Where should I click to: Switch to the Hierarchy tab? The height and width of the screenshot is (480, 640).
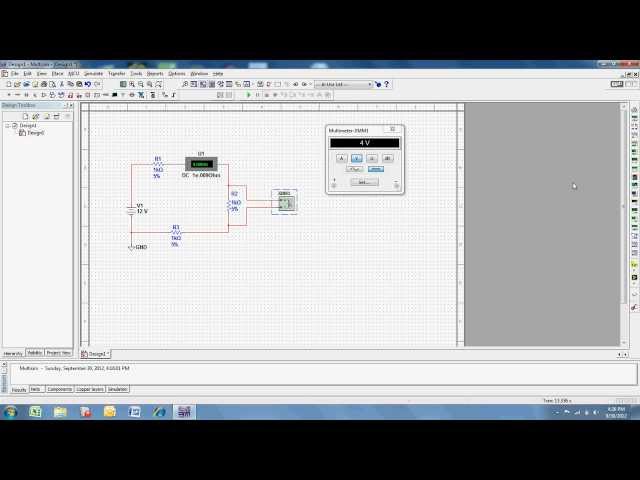tap(13, 353)
